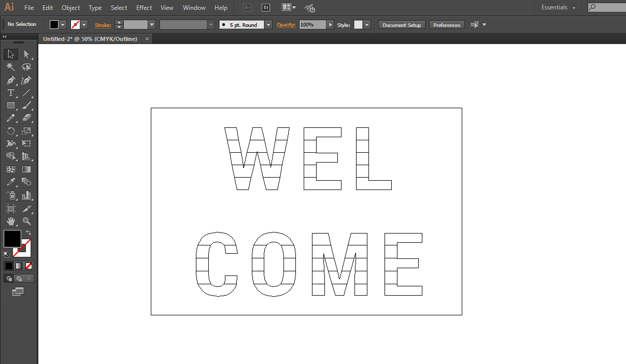Enable Draw Inside mode
Image resolution: width=626 pixels, height=364 pixels.
pos(29,279)
